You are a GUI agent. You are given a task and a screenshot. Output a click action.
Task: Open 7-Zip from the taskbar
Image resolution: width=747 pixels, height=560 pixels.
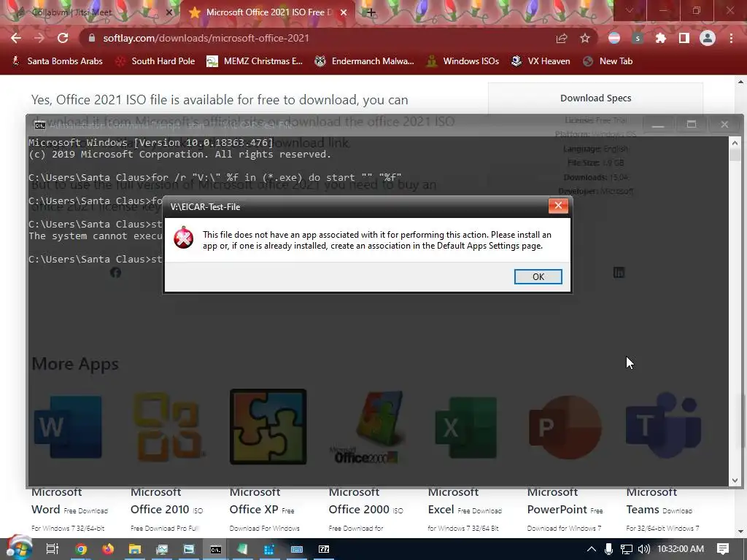[x=324, y=549]
